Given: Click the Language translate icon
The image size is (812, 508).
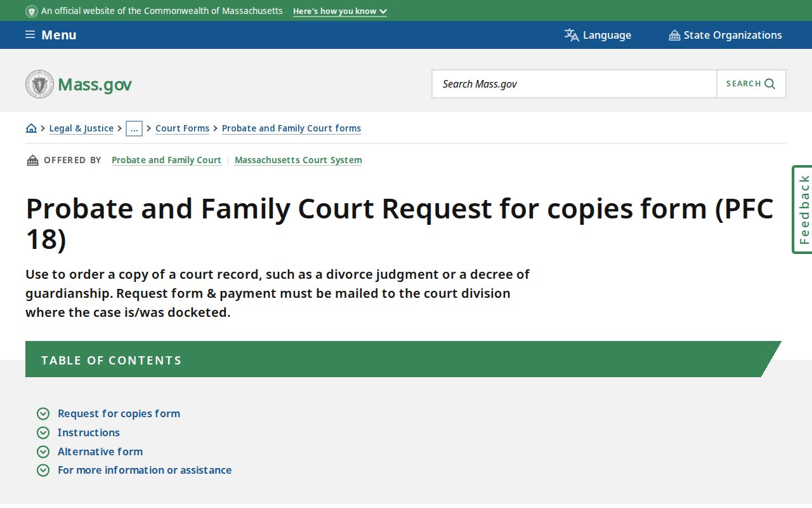Looking at the screenshot, I should click(572, 35).
